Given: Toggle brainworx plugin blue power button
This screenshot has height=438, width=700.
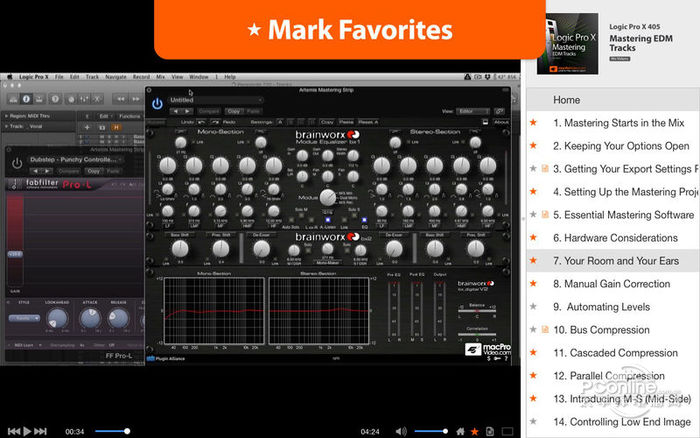Looking at the screenshot, I should tap(157, 104).
